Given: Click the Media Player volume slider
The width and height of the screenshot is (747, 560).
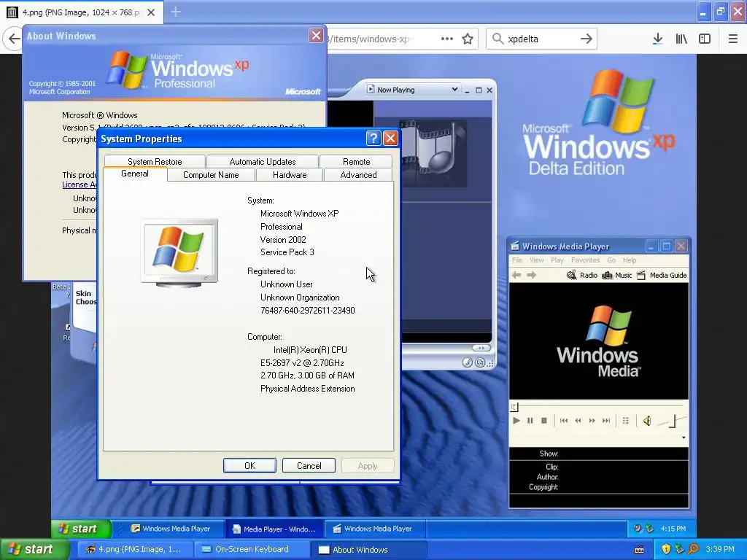Looking at the screenshot, I should pos(672,421).
